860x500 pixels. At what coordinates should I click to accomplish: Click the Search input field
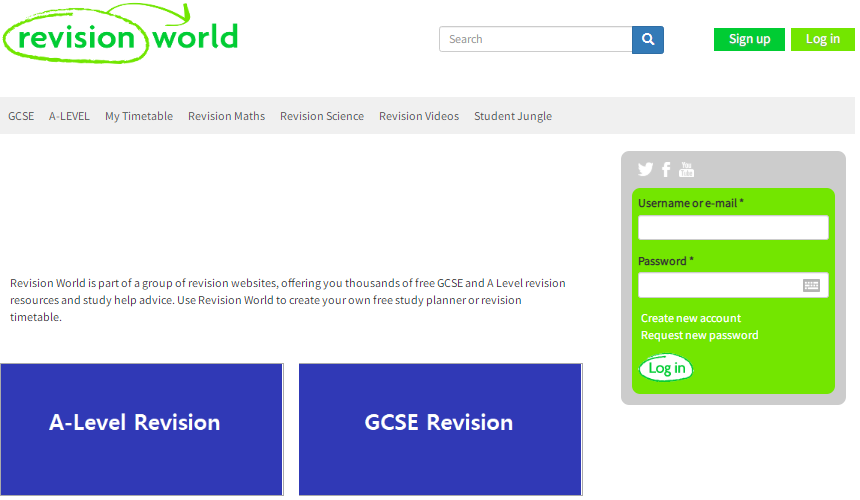[535, 39]
